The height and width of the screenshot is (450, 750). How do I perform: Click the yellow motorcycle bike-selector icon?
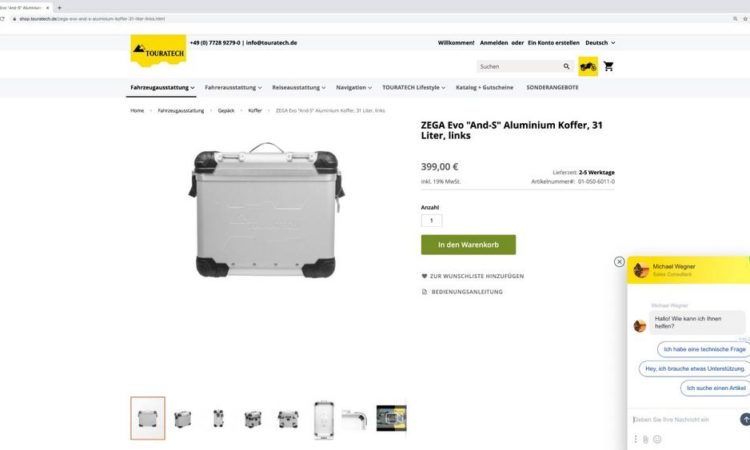pos(588,66)
